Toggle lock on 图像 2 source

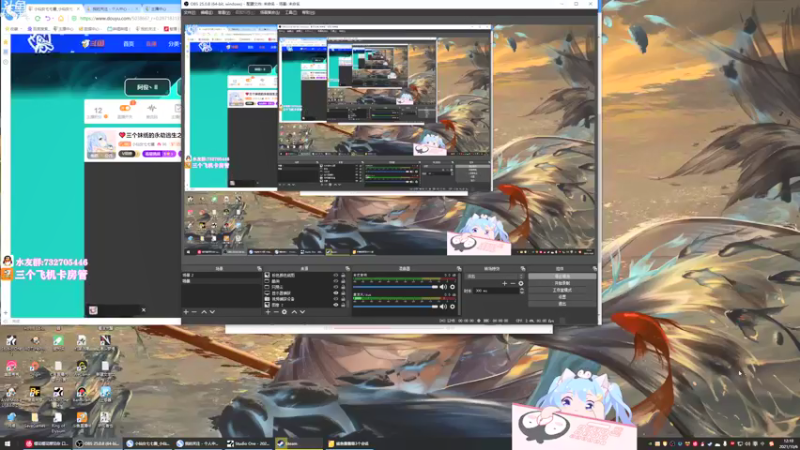(343, 305)
